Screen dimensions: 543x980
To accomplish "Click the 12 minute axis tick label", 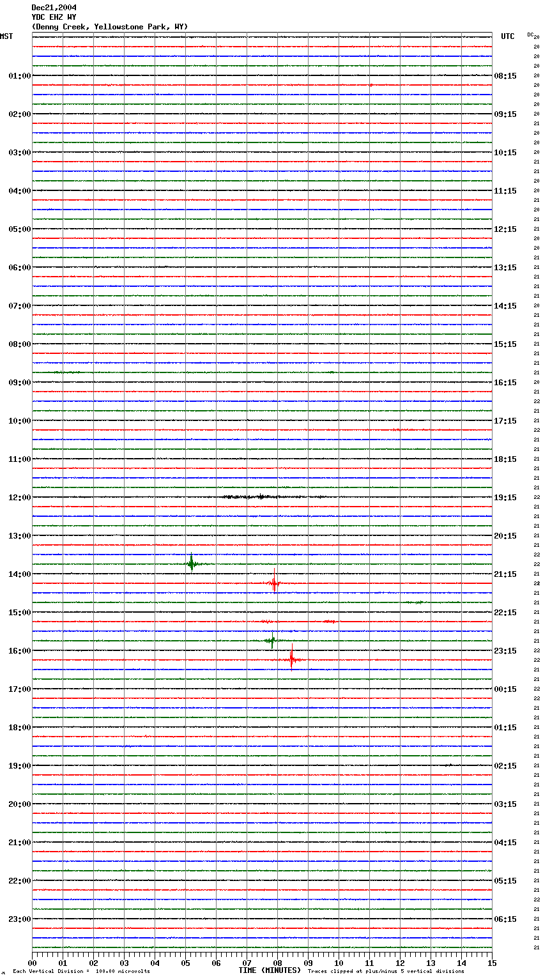I will click(x=400, y=963).
